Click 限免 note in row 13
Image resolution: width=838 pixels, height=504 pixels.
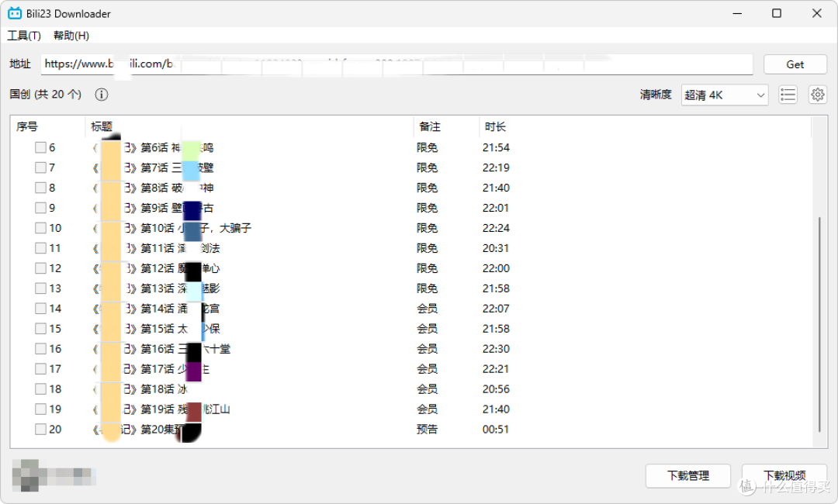[427, 288]
